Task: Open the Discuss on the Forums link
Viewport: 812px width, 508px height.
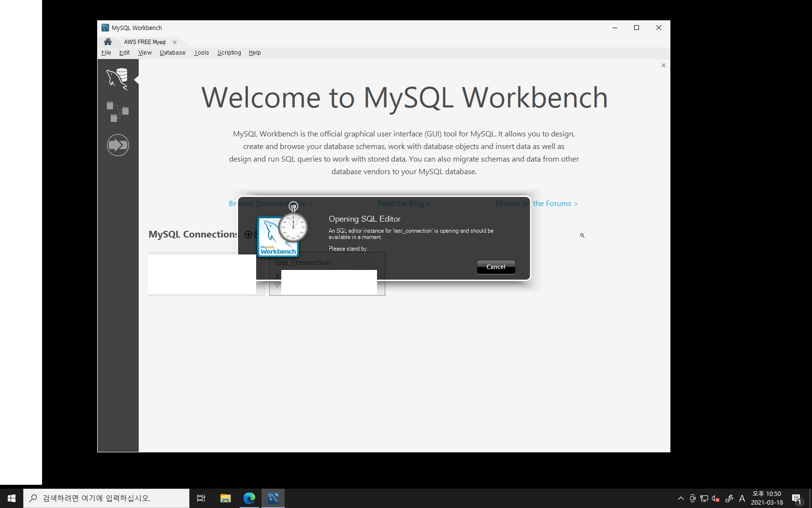Action: 536,204
